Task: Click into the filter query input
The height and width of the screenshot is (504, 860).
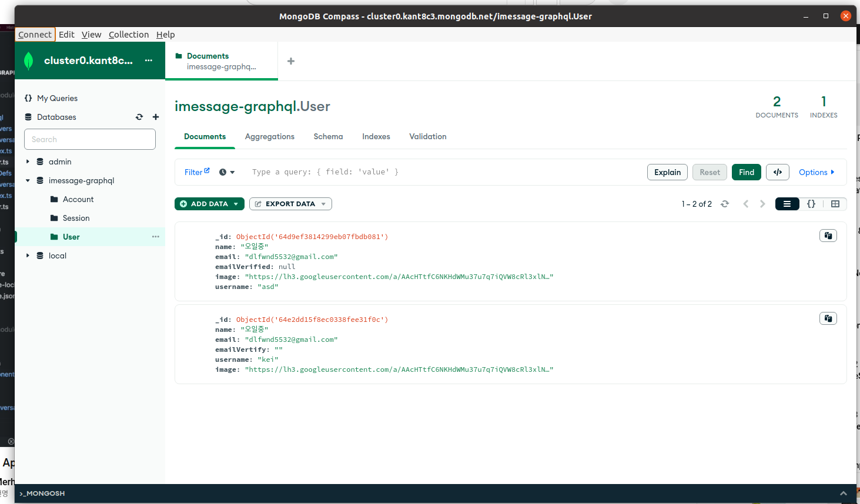Action: tap(444, 172)
